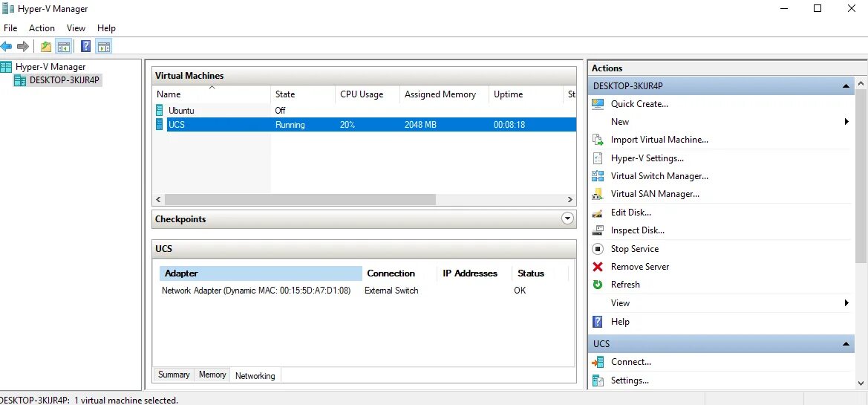Expand the New submenu arrow
This screenshot has height=405, width=868.
846,121
